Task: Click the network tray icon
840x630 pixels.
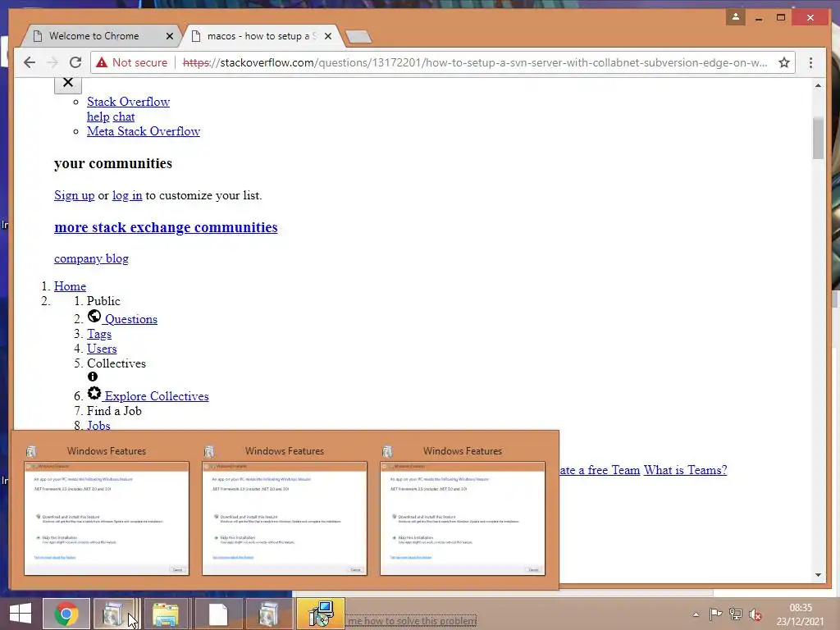Action: [736, 614]
